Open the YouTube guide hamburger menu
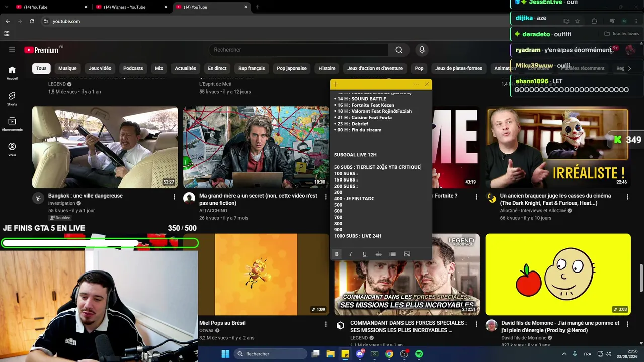 (x=12, y=50)
